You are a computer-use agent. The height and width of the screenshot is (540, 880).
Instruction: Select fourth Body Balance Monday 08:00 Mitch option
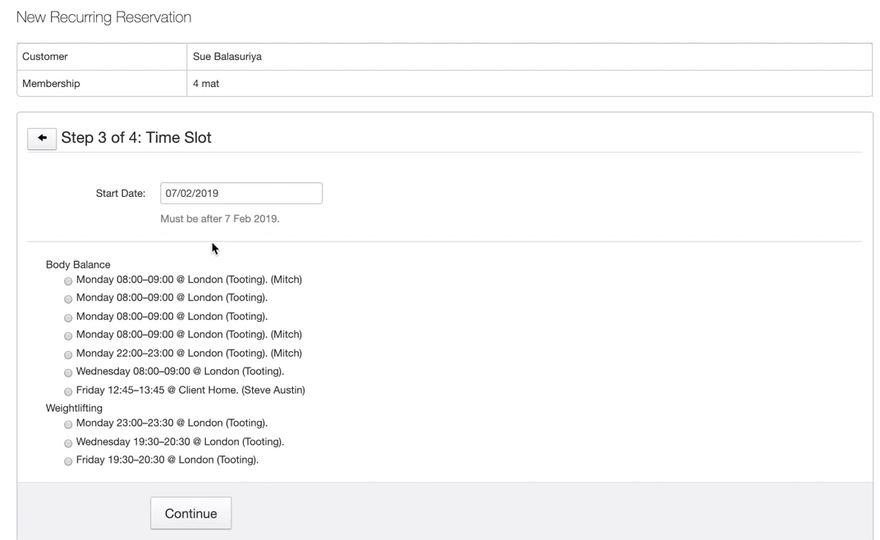[x=68, y=336]
